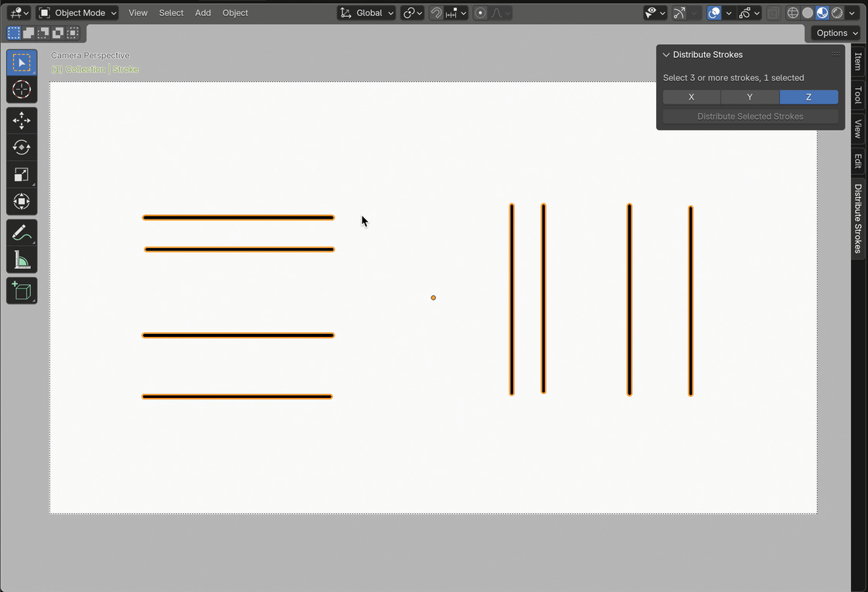This screenshot has width=868, height=592.
Task: Toggle proportional editing in the header
Action: click(x=481, y=13)
